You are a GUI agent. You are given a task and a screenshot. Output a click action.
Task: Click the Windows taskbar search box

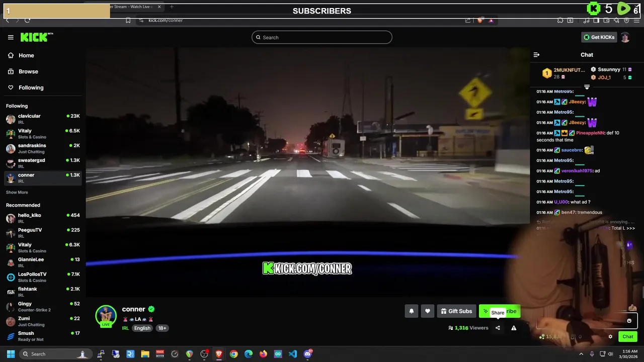[x=57, y=354]
